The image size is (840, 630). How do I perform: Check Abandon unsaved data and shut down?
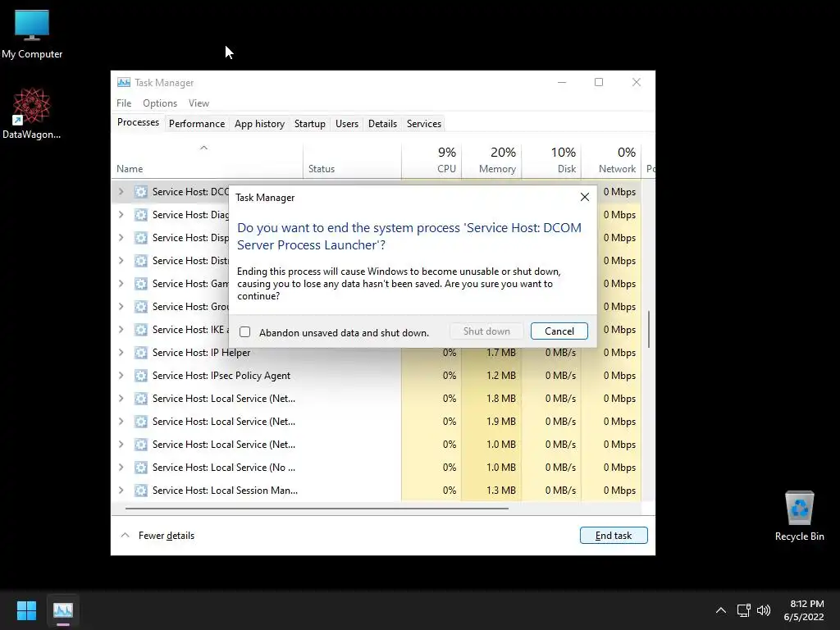click(x=244, y=332)
